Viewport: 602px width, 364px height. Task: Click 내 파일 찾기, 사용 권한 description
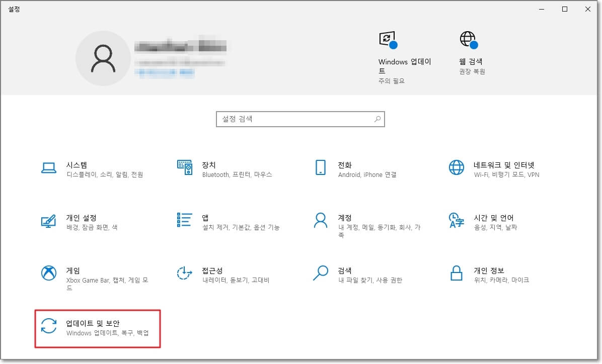370,281
